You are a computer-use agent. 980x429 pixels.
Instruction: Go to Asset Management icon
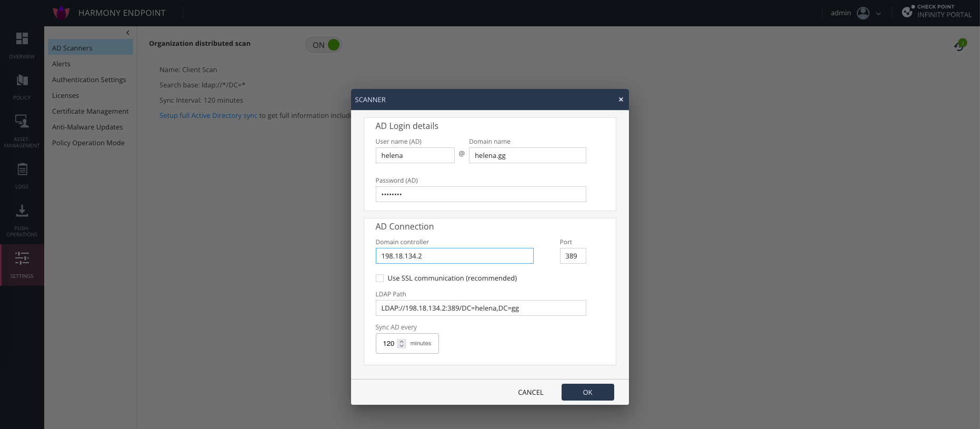tap(22, 121)
